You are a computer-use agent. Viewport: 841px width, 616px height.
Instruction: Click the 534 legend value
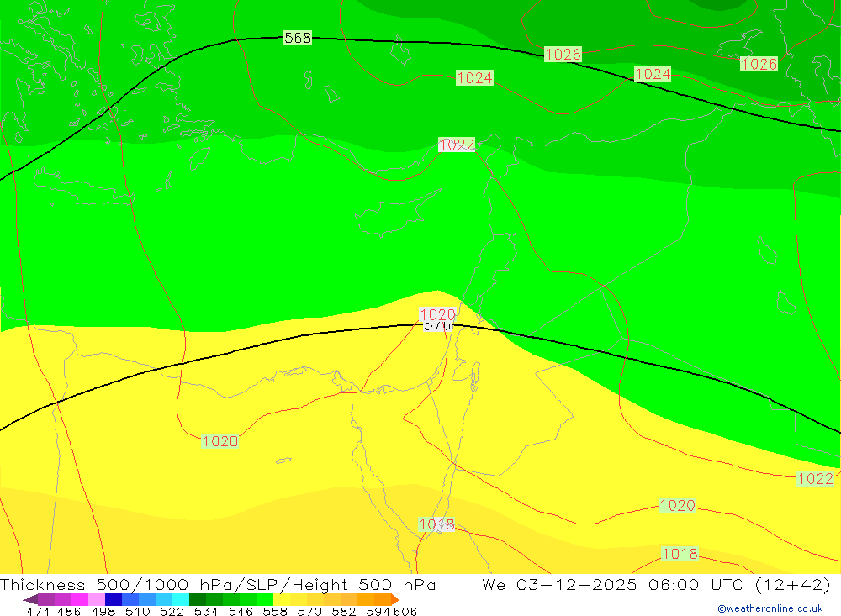(206, 611)
